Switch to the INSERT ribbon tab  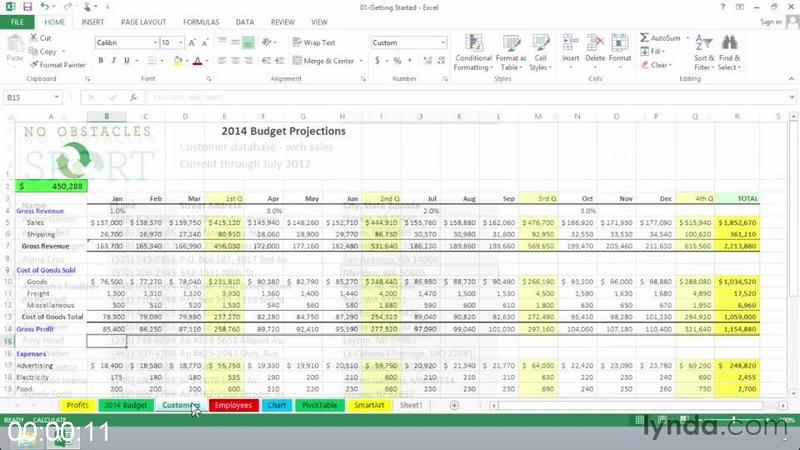[x=92, y=22]
